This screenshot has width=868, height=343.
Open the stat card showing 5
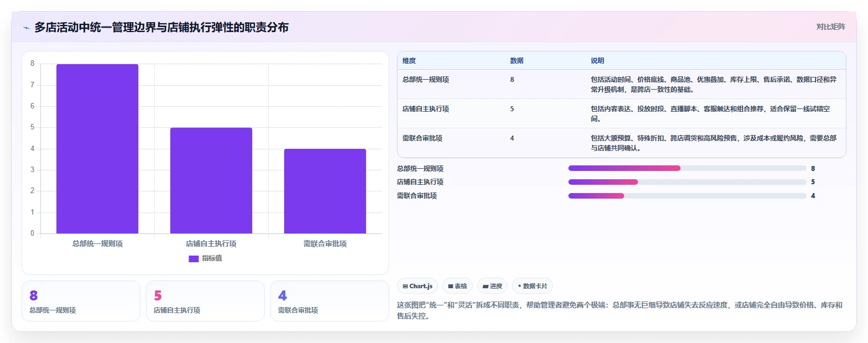(205, 301)
